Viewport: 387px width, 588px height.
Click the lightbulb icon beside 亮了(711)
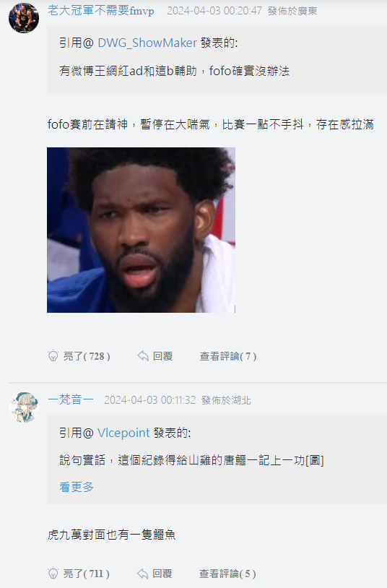tap(53, 573)
